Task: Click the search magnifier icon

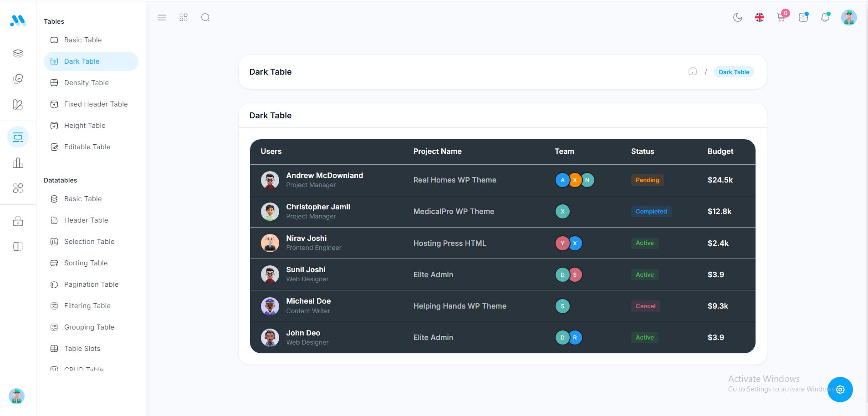Action: (205, 18)
